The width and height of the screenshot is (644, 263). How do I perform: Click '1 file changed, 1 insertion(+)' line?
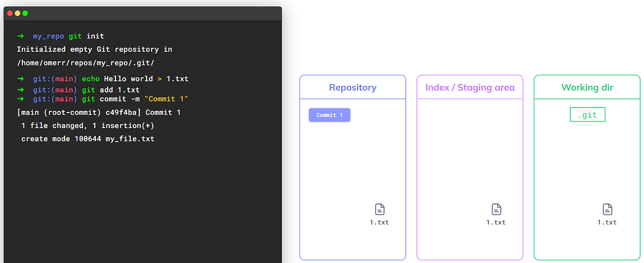88,125
